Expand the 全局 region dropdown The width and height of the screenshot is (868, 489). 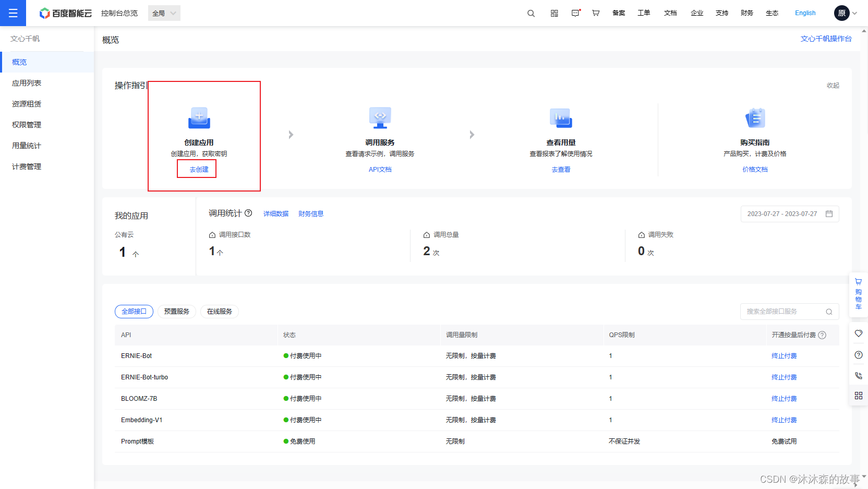[x=164, y=13]
